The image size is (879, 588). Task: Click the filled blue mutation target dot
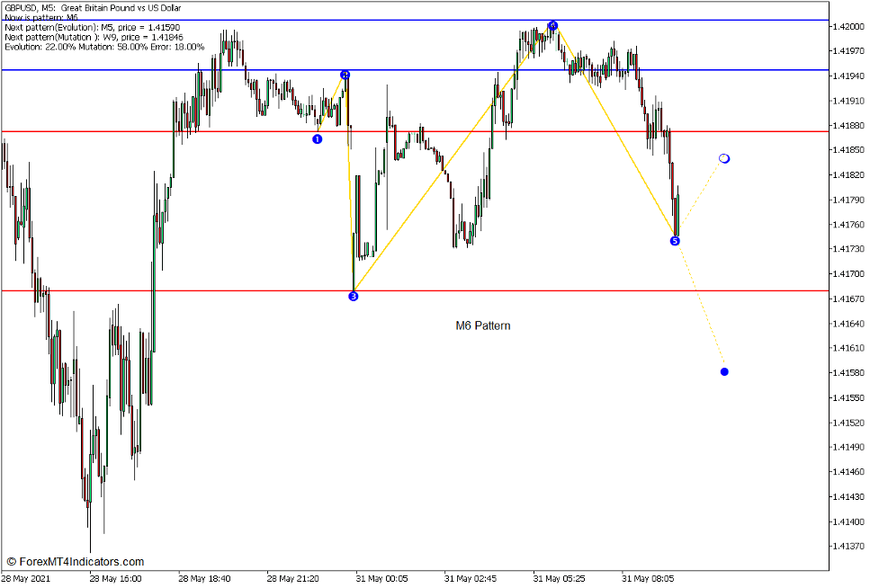[x=723, y=371]
